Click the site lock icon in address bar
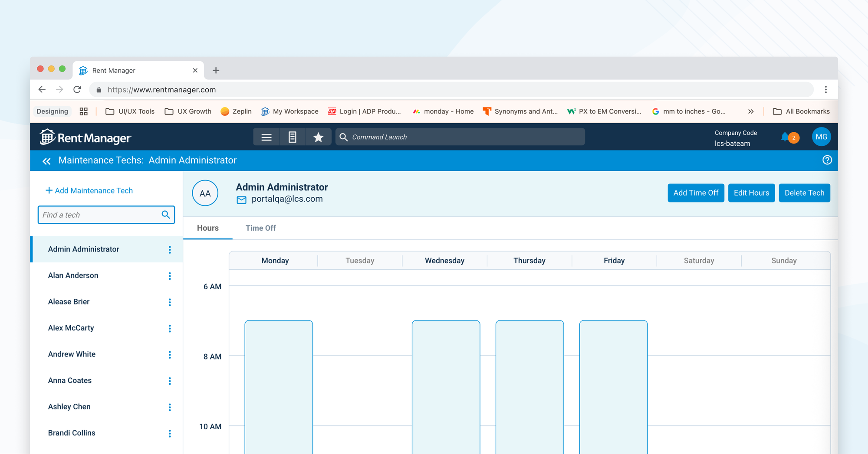 [99, 90]
